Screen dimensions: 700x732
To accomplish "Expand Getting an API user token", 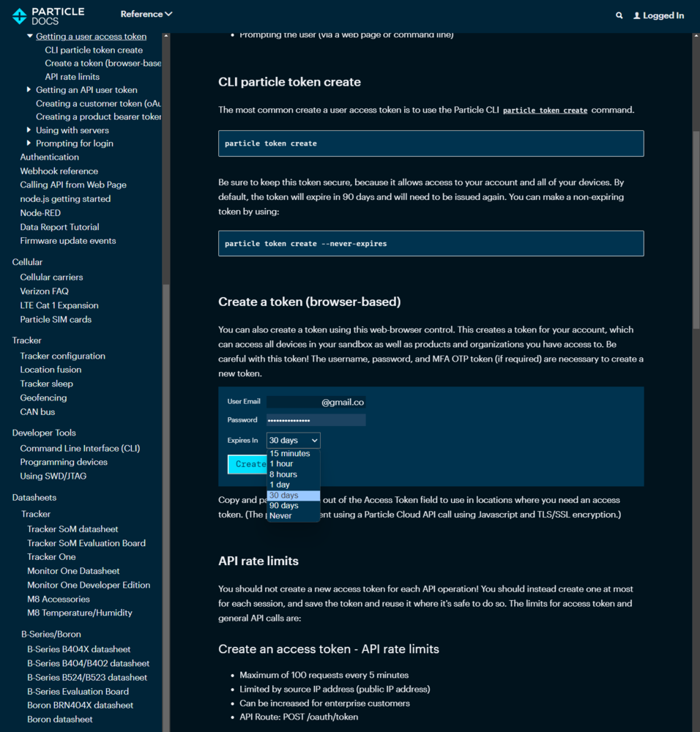I will [x=29, y=89].
